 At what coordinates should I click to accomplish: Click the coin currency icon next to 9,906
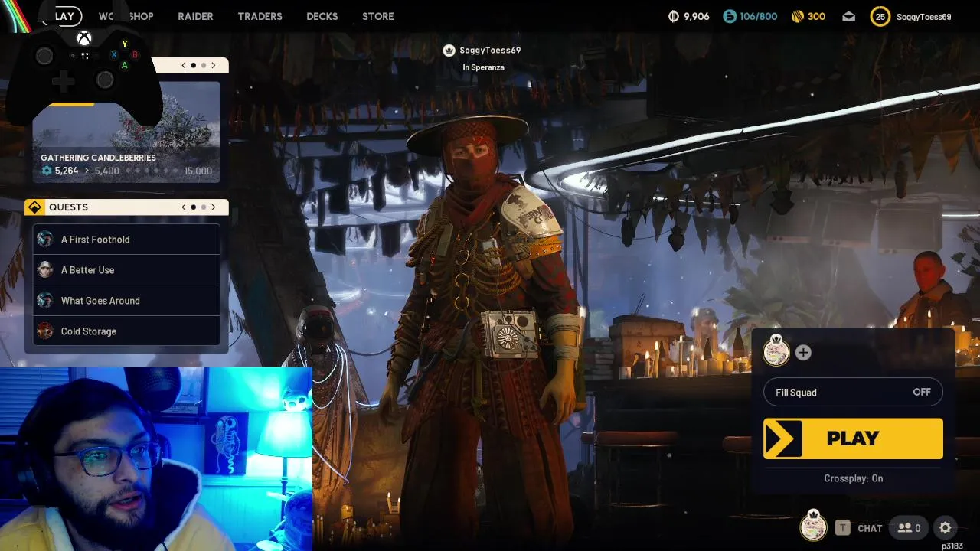674,16
